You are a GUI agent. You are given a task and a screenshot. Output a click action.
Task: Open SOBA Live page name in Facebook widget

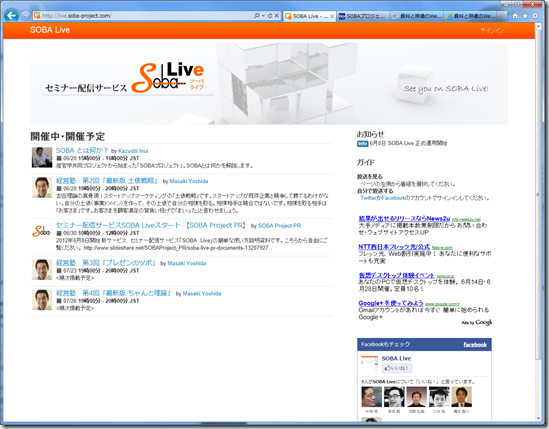[396, 358]
